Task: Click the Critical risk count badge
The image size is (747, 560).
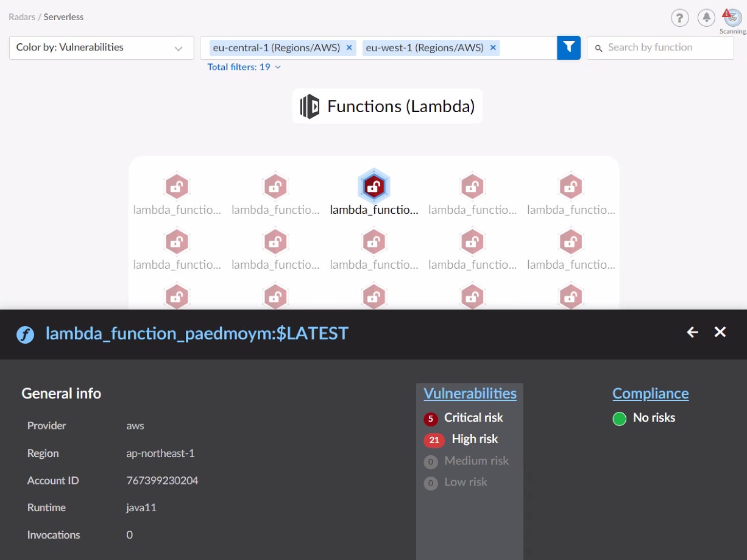Action: (x=431, y=419)
